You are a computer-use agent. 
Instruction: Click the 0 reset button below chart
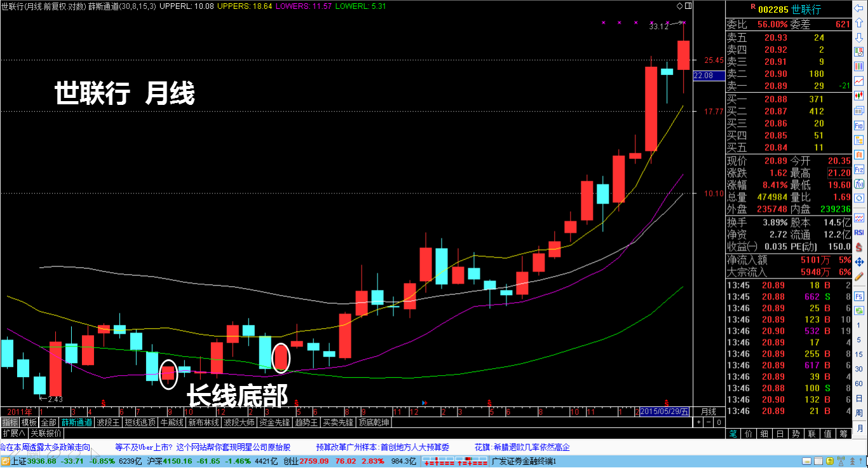click(x=719, y=422)
